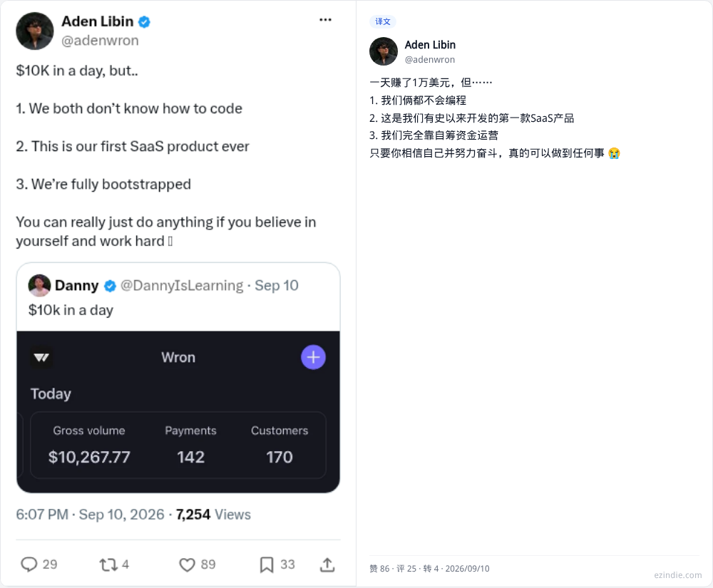Click the Wron logo icon in dark card
Screen dimensions: 713x588
(x=41, y=358)
